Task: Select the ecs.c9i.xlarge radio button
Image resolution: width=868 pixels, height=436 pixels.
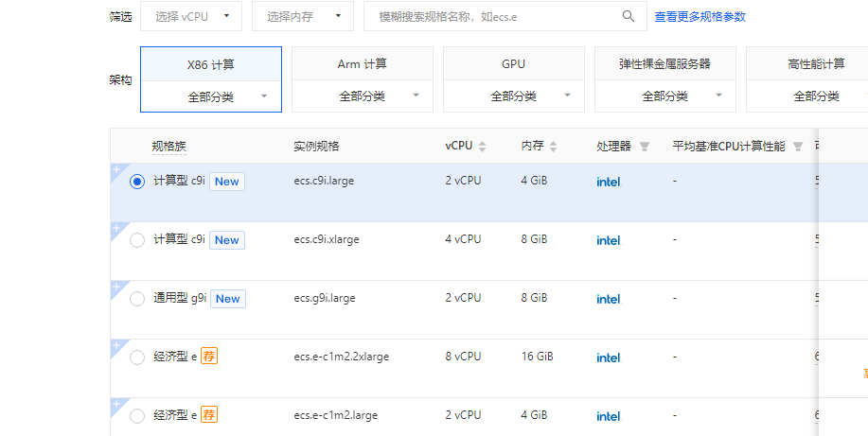Action: tap(137, 240)
